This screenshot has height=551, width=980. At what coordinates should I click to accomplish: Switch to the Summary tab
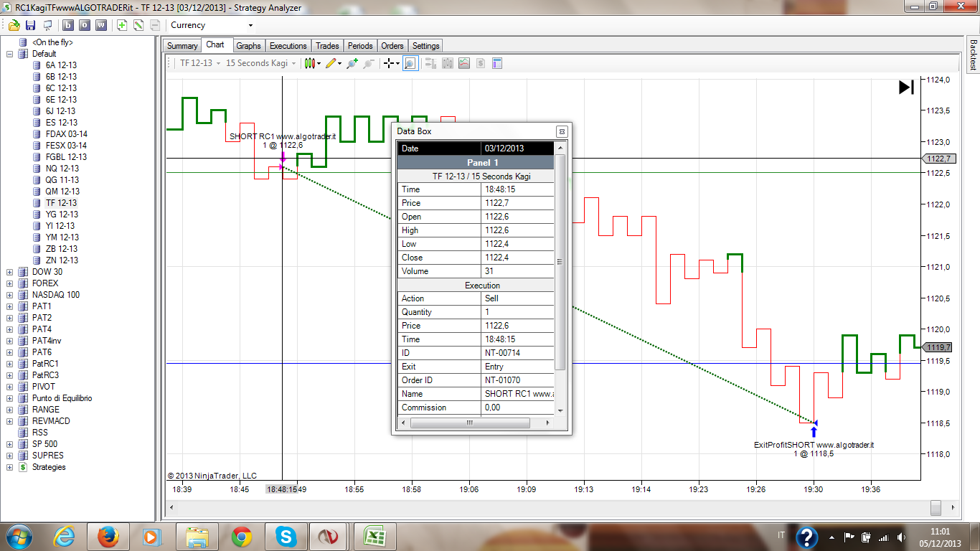pos(182,46)
